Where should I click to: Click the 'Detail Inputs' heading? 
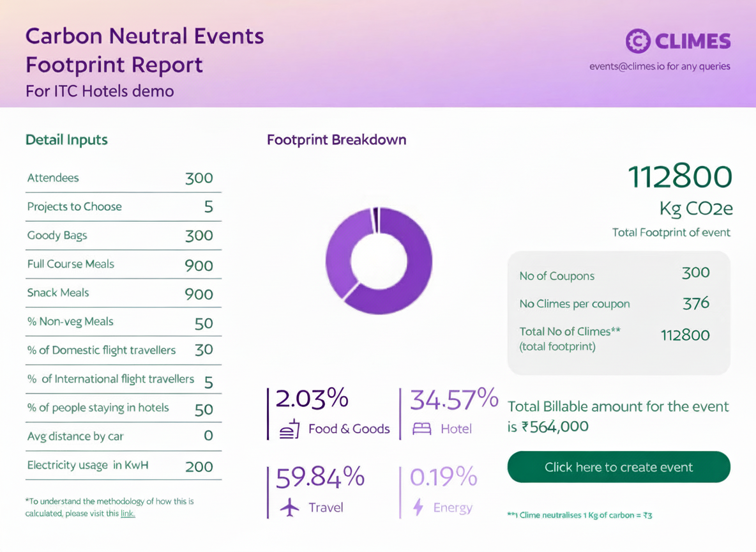click(66, 140)
